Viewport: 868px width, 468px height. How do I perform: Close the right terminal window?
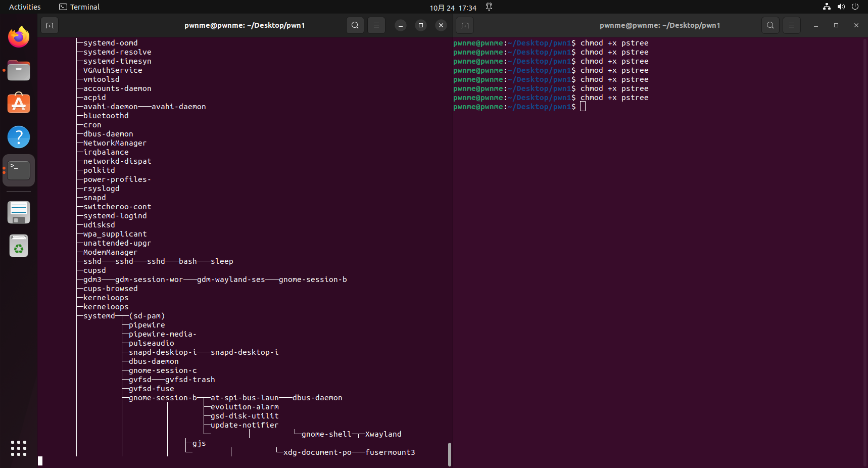856,25
